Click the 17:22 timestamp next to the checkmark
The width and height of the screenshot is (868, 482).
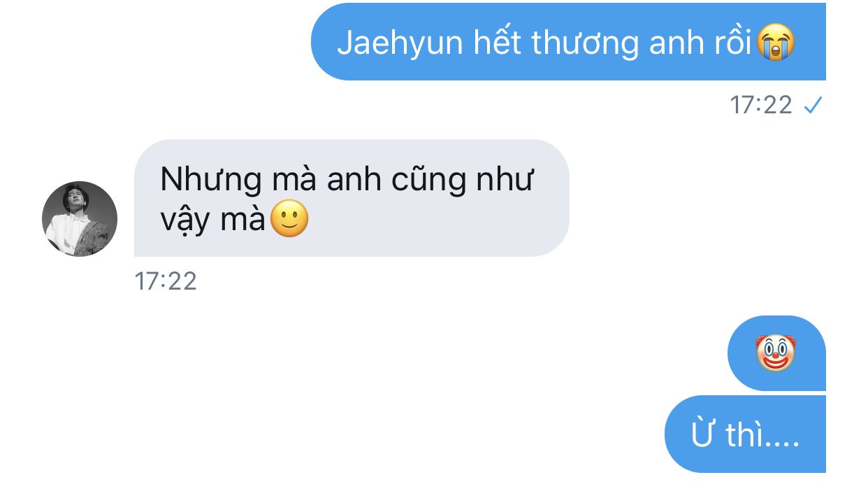pyautogui.click(x=761, y=106)
